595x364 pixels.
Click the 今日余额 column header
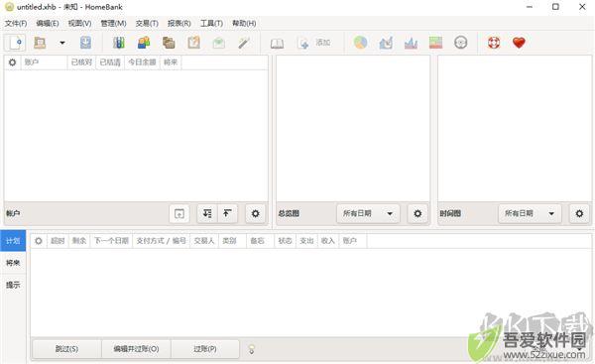click(x=142, y=62)
